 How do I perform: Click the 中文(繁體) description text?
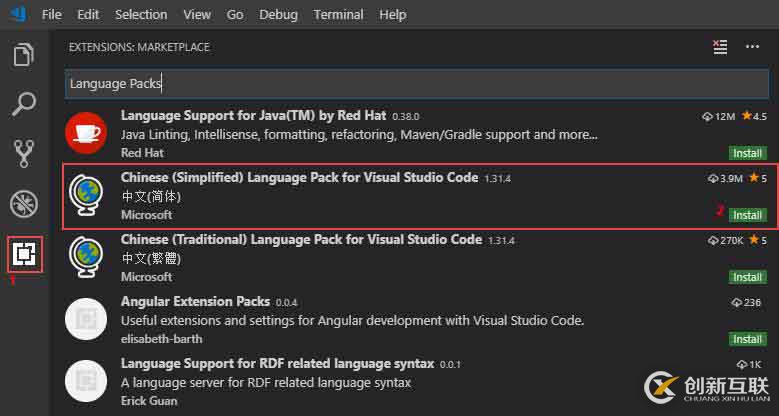tap(151, 259)
